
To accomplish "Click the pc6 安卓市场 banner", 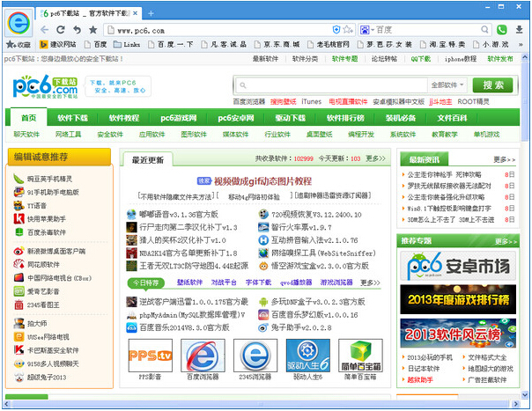I will (458, 266).
